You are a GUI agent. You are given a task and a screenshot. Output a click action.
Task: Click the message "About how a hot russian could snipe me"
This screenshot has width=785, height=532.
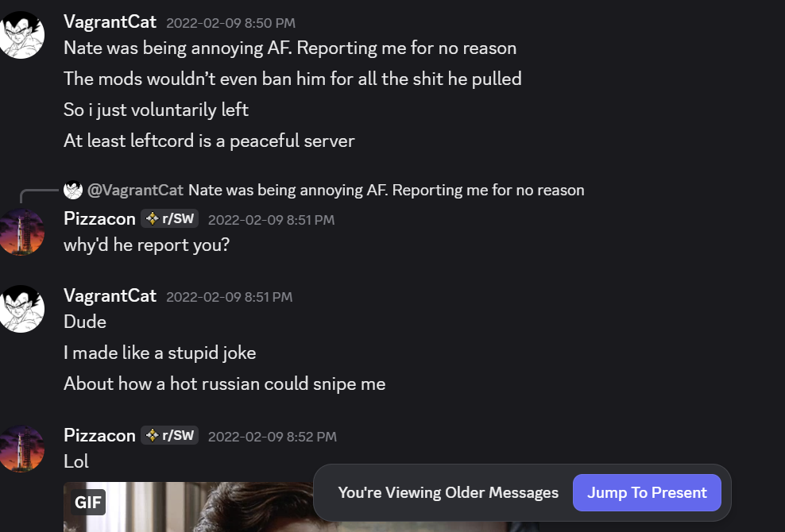point(224,384)
